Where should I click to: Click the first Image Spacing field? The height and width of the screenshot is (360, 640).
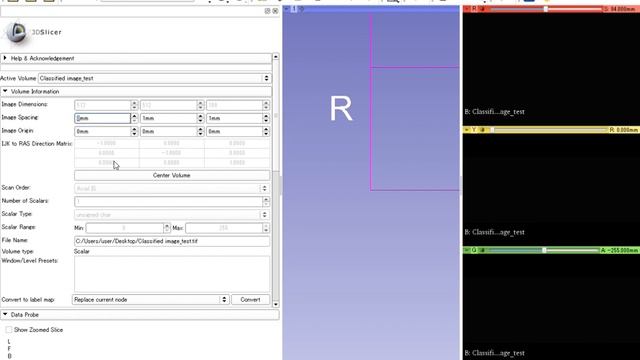point(102,118)
